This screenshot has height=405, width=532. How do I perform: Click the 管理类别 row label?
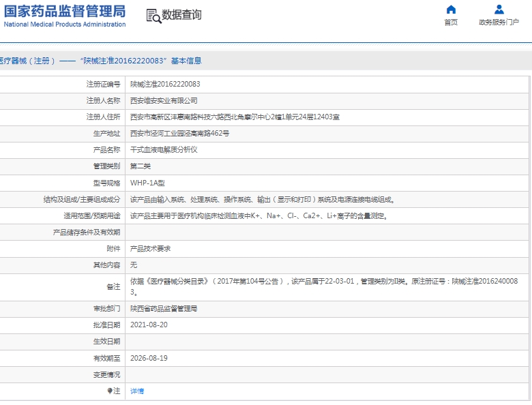[x=106, y=166]
